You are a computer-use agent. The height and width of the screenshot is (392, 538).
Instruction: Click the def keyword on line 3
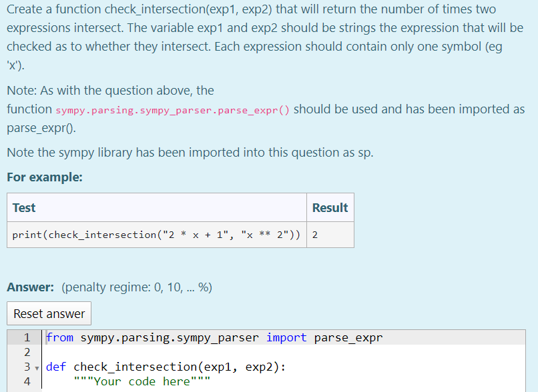click(53, 367)
